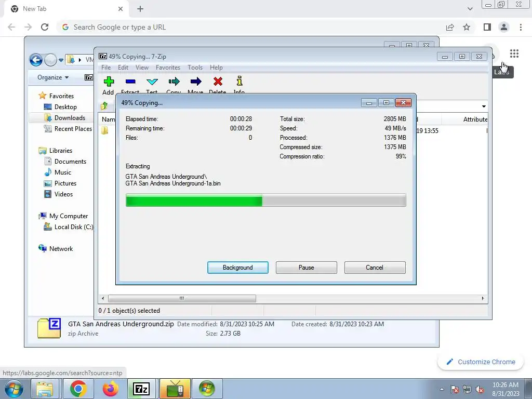The height and width of the screenshot is (399, 532).
Task: Click the 7-Zip horizontal scrollbar thumb
Action: (182, 298)
